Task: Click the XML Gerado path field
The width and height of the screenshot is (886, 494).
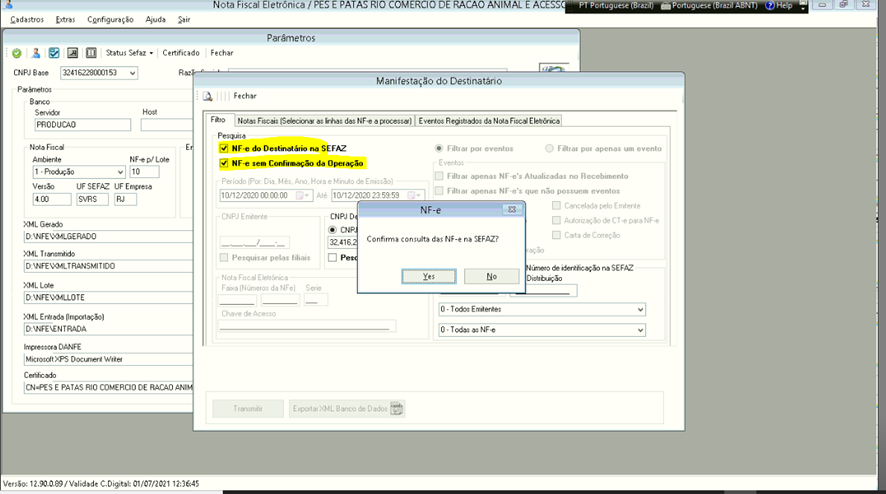Action: click(108, 237)
